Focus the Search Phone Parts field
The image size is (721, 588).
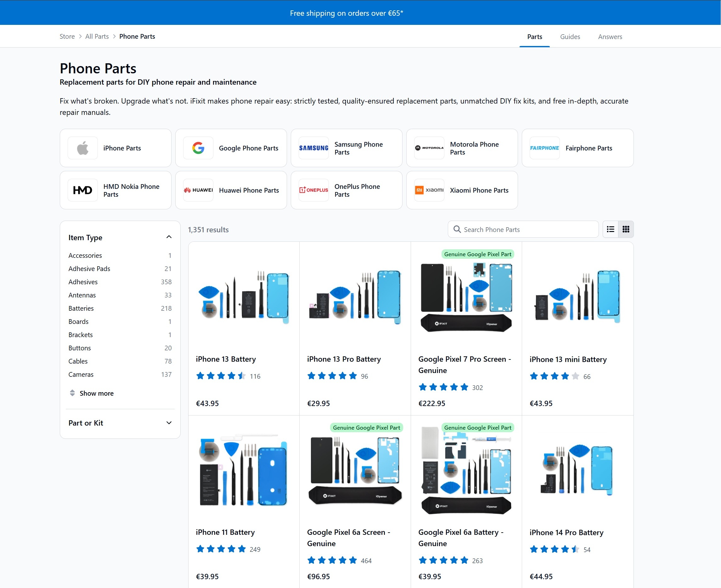pyautogui.click(x=528, y=229)
